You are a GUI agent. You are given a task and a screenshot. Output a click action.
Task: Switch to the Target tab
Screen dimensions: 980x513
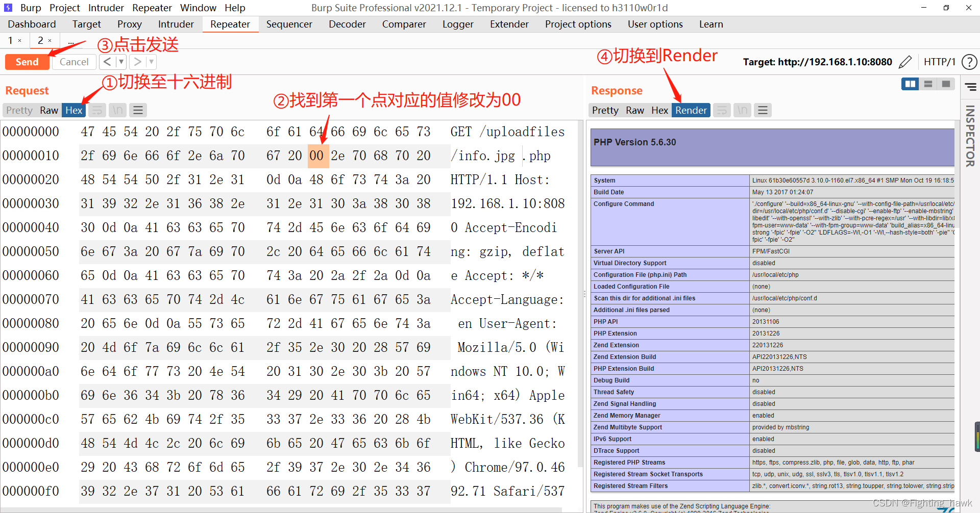(x=87, y=24)
